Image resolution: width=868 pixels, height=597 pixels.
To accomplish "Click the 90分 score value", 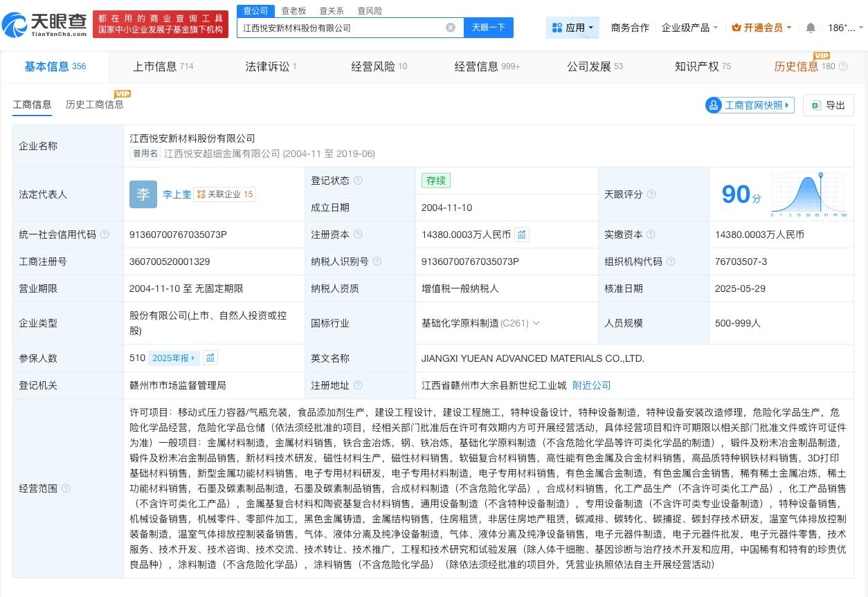I will 741,194.
